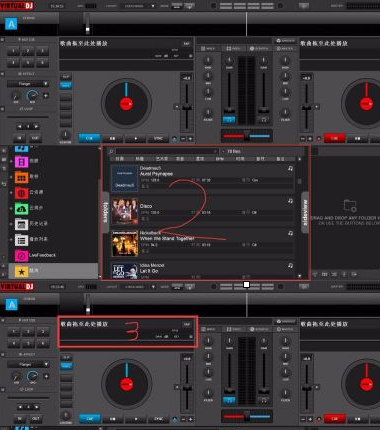Toggle VINYL mode on lower deck A
Screen dimensions: 380x430
click(x=66, y=366)
